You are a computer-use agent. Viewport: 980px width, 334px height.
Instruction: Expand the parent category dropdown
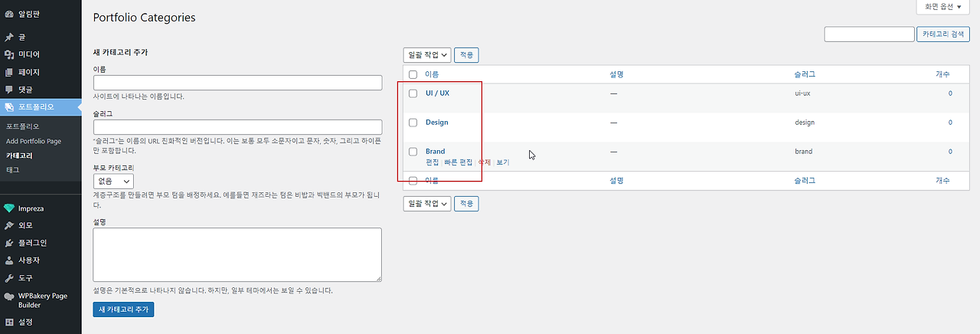[x=113, y=182]
